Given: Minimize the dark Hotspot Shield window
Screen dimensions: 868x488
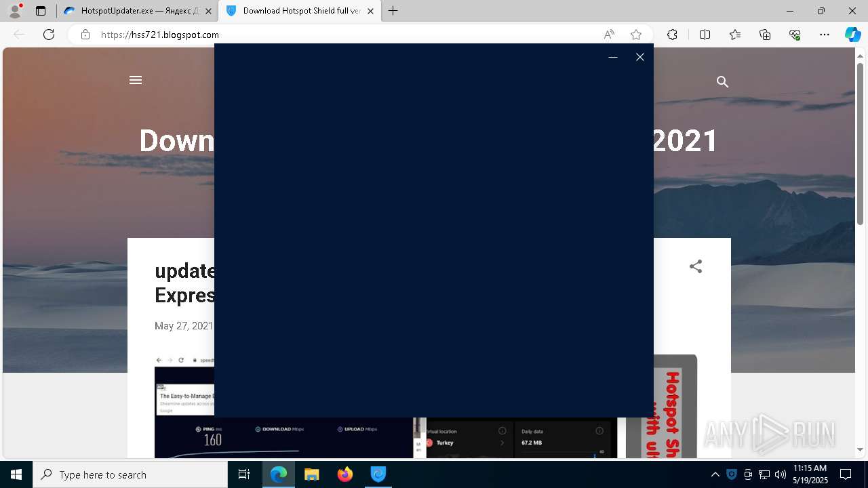Looking at the screenshot, I should click(613, 57).
